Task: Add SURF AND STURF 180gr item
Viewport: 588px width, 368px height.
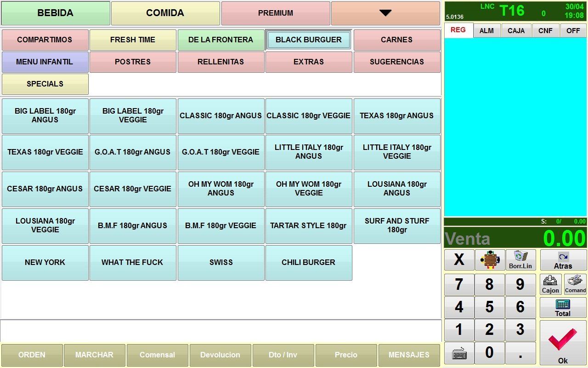Action: (397, 226)
